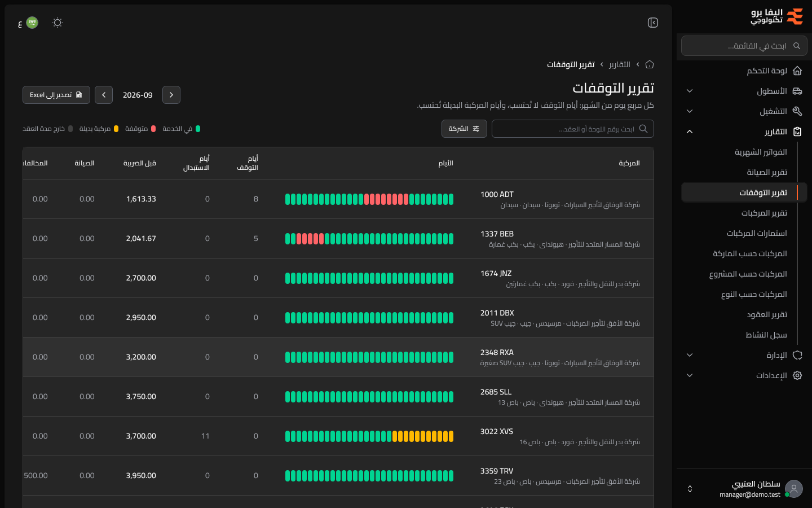The height and width of the screenshot is (508, 812).
Task: Click the الإدارة shield icon
Action: (x=797, y=355)
